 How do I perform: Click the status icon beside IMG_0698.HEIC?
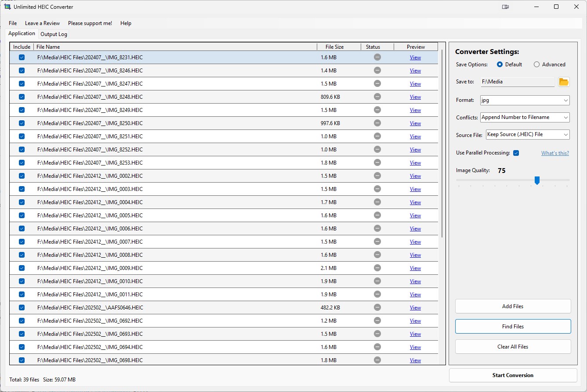(x=377, y=360)
